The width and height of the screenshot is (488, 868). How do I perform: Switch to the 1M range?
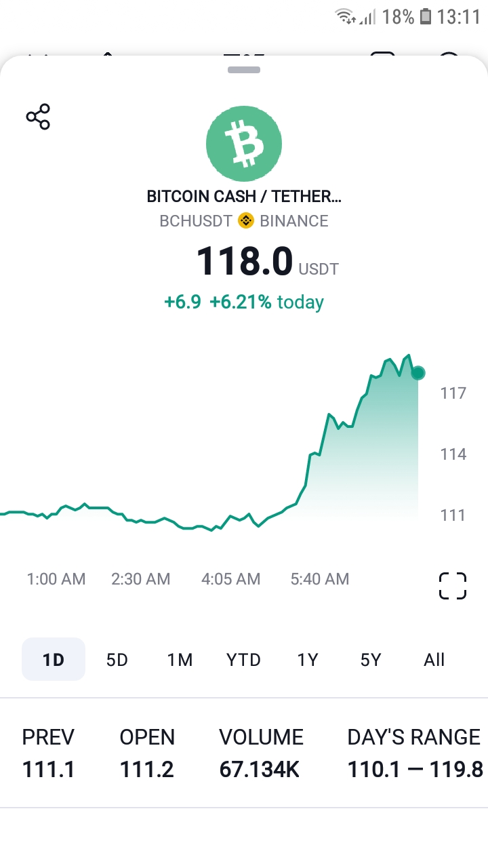(180, 659)
